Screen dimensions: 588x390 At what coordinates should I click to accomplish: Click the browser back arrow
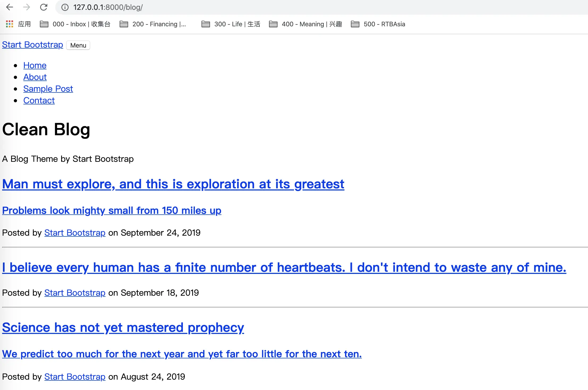[10, 7]
